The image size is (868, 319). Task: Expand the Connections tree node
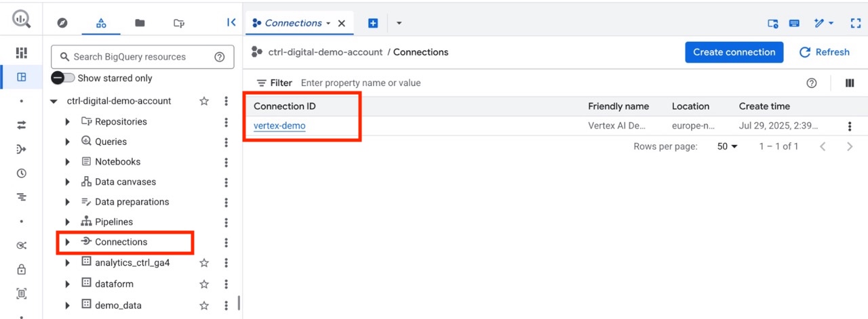[x=67, y=242]
